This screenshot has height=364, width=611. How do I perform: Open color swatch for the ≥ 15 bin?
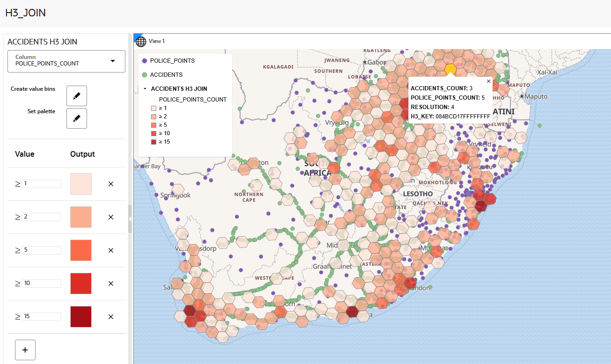tap(81, 317)
